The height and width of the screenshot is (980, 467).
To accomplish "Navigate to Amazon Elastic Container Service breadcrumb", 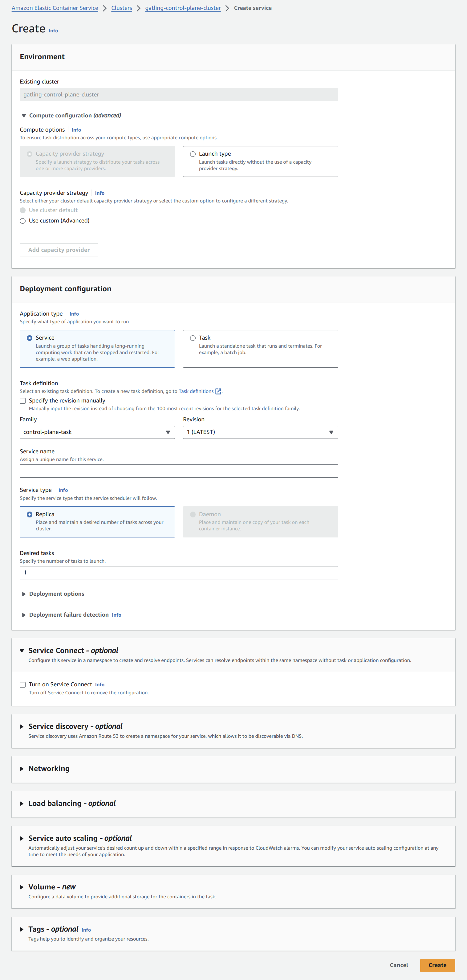I will [55, 8].
